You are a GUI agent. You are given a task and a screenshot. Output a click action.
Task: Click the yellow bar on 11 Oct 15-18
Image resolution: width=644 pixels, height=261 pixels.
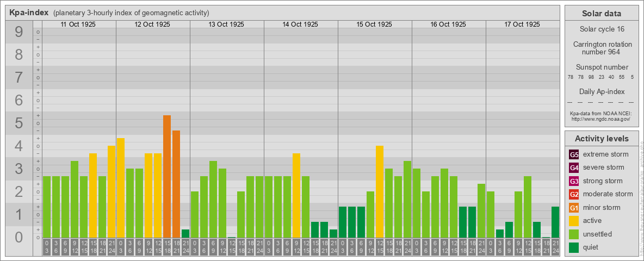(x=93, y=195)
